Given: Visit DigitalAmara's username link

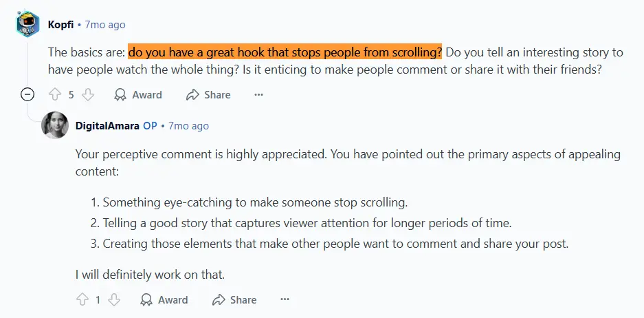Looking at the screenshot, I should pyautogui.click(x=107, y=126).
